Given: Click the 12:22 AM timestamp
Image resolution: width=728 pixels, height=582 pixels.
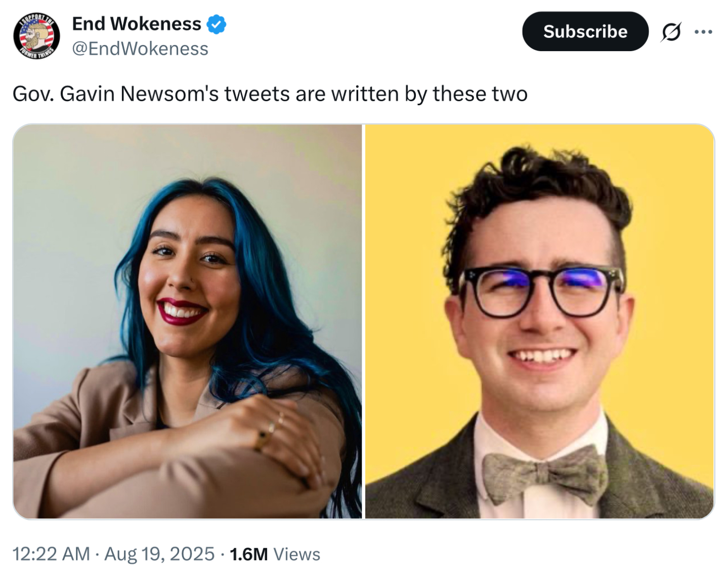Looking at the screenshot, I should (x=51, y=554).
